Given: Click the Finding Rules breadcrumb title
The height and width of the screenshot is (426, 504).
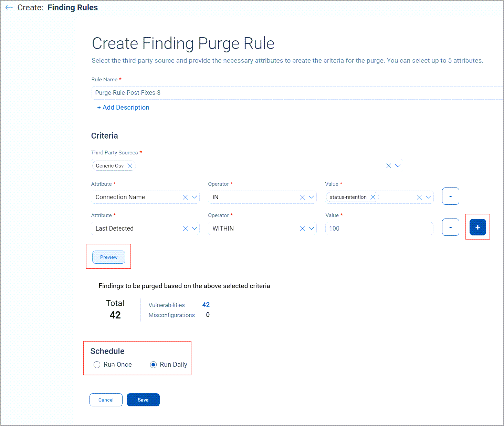Looking at the screenshot, I should click(73, 8).
